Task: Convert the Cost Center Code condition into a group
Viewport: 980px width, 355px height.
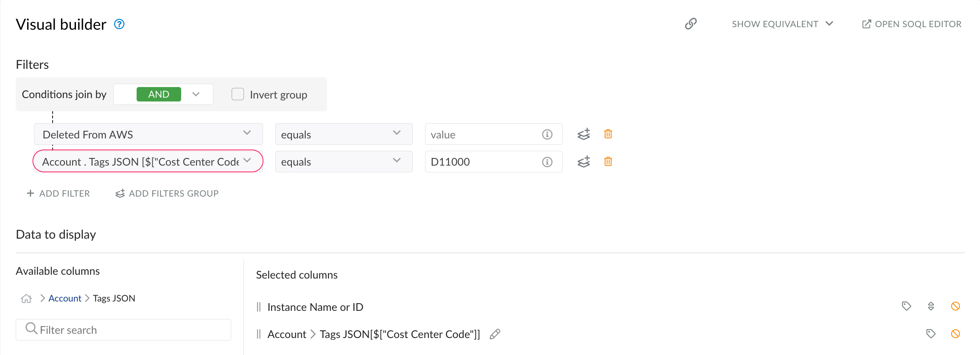Action: [x=584, y=161]
